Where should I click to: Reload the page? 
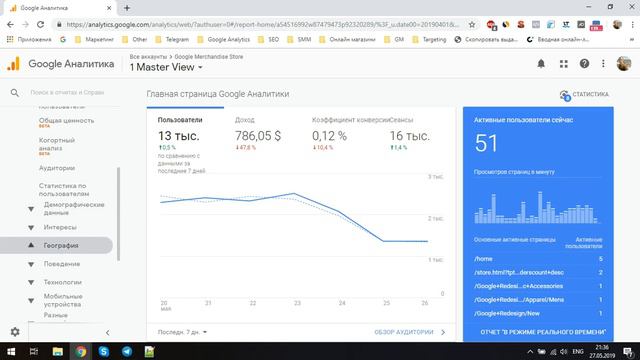click(x=40, y=24)
